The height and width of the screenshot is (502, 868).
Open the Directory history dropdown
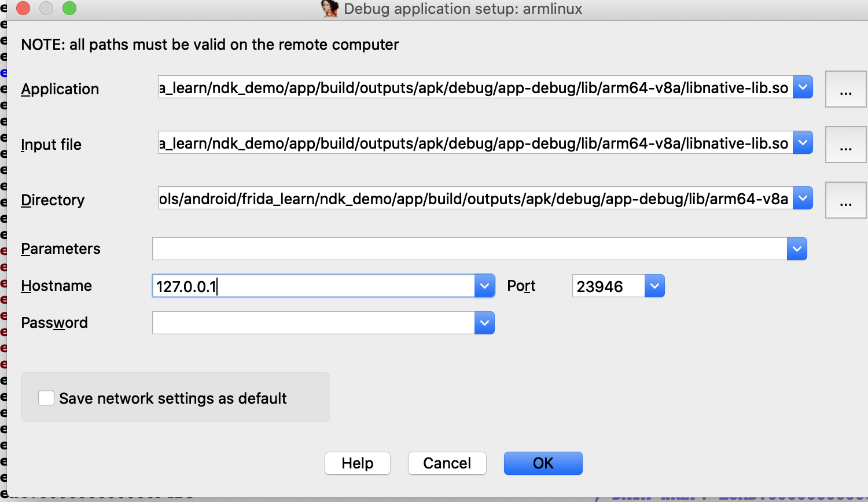pyautogui.click(x=803, y=198)
